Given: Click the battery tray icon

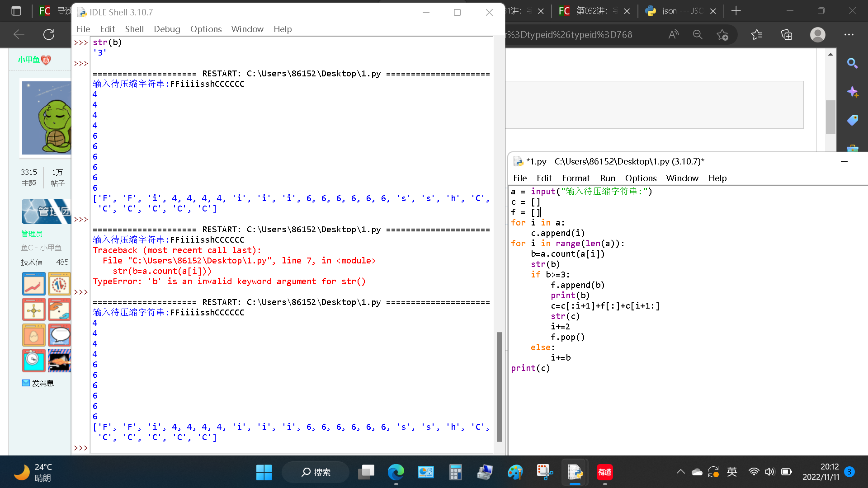Looking at the screenshot, I should (786, 472).
